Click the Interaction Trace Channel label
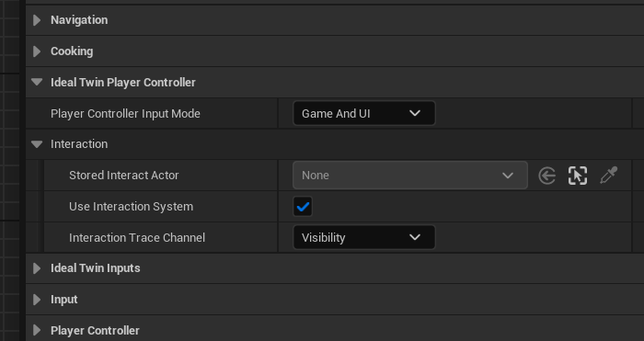644x341 pixels. click(x=137, y=237)
